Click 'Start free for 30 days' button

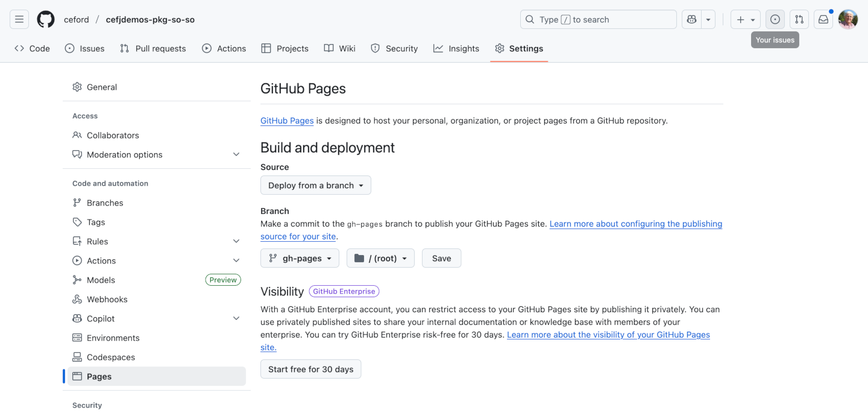pos(310,369)
